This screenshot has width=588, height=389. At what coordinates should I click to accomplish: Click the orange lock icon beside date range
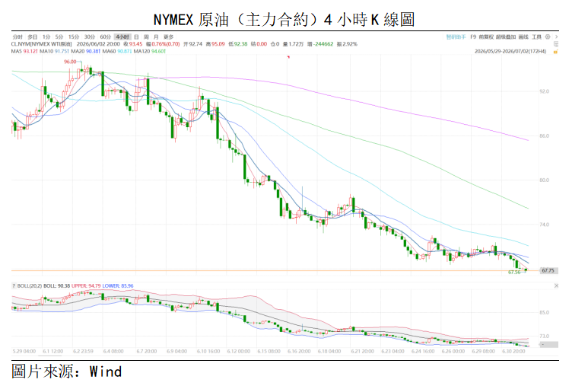(x=556, y=52)
